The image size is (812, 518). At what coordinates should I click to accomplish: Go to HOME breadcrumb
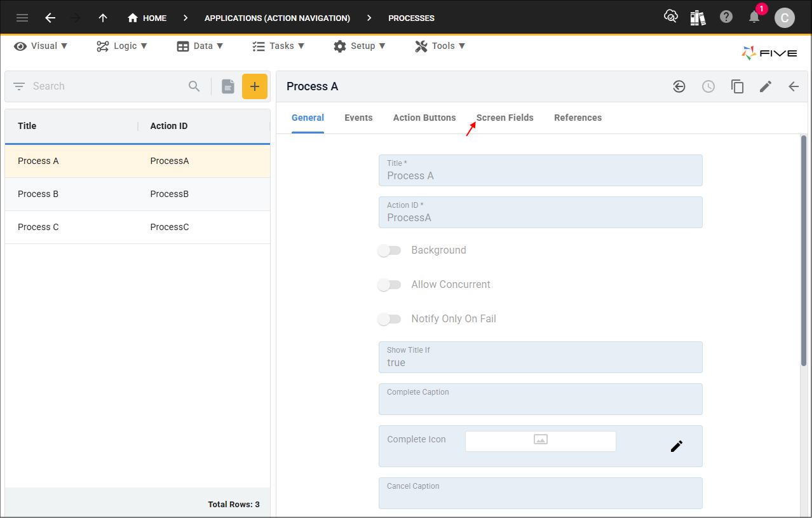pyautogui.click(x=147, y=18)
